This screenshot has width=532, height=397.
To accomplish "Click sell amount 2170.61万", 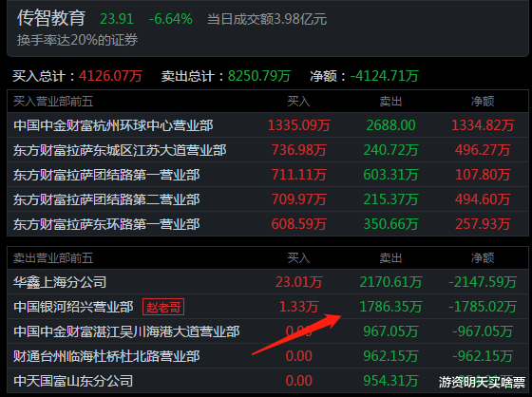I will (390, 282).
